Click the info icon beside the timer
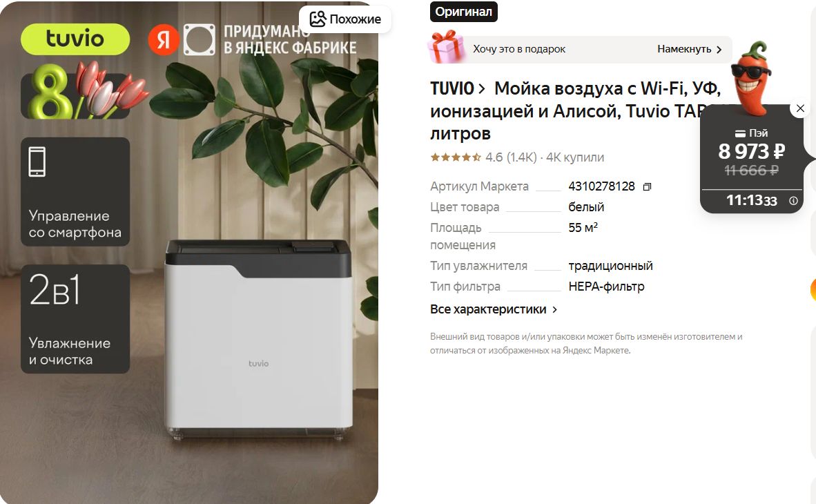 point(793,200)
